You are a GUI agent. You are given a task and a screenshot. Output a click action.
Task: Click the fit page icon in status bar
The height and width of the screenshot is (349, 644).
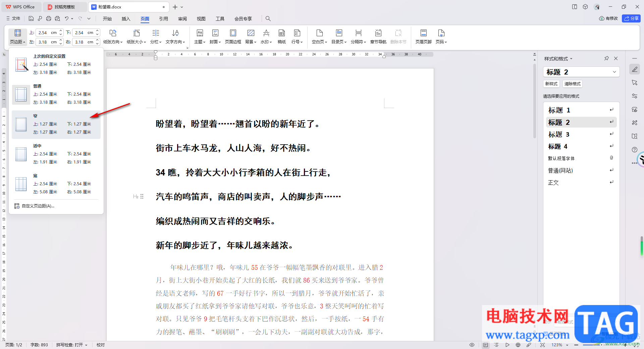(x=543, y=345)
